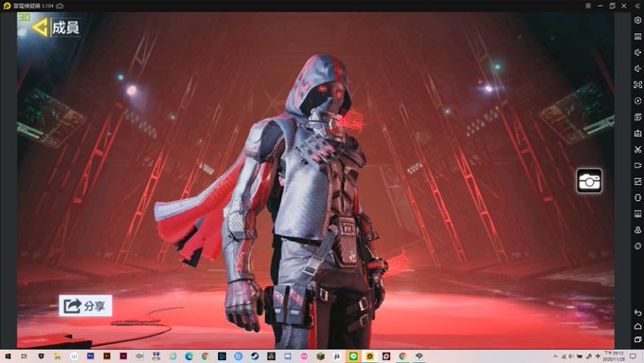
Task: Open keyboard mapping icon in sidebar
Action: click(x=637, y=37)
